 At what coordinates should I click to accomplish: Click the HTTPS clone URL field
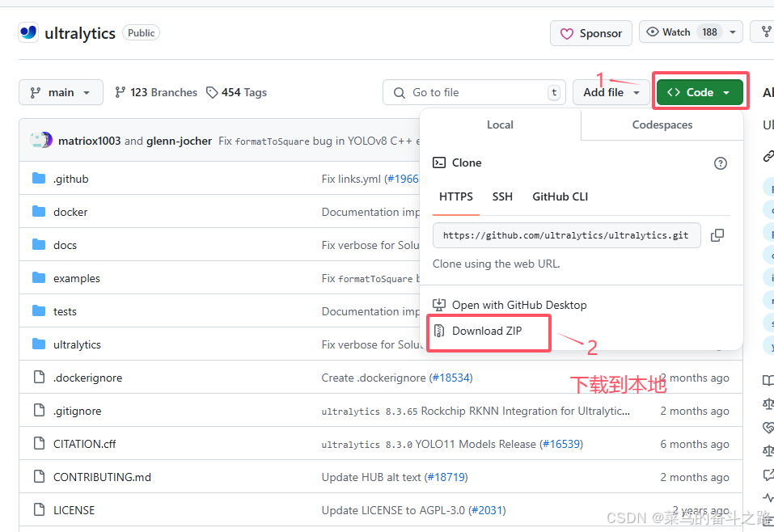(x=567, y=235)
